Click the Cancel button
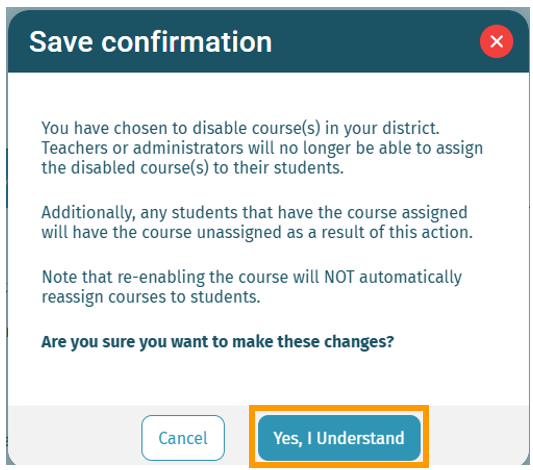This screenshot has height=470, width=533. 183,438
